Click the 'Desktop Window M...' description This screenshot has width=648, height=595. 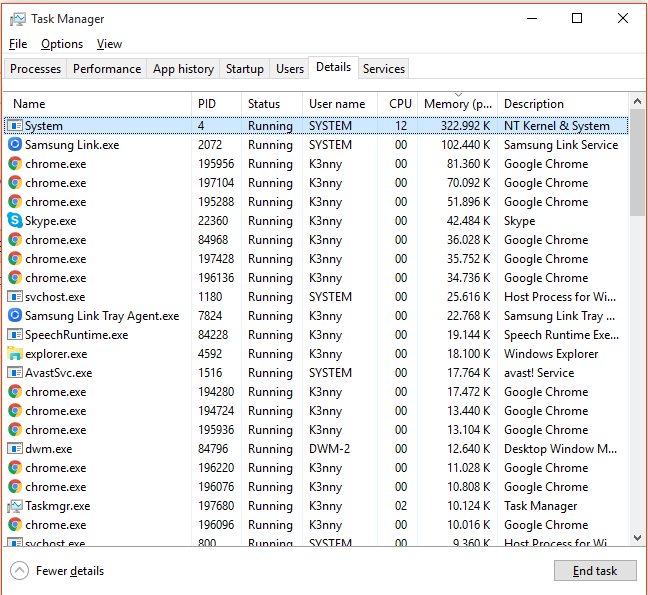coord(560,449)
